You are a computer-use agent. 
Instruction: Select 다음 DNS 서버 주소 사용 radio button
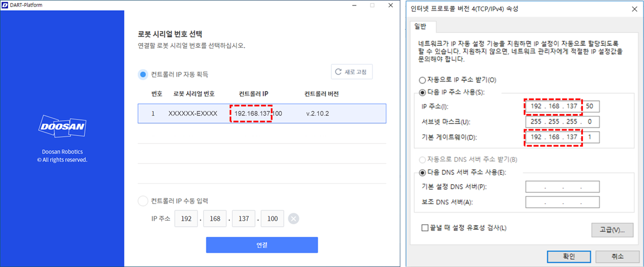tap(422, 172)
